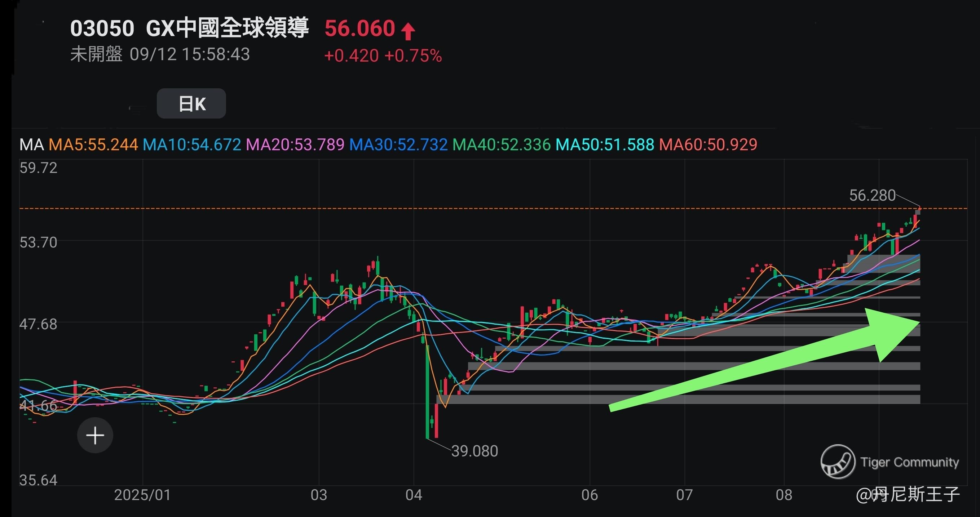Select the 日K chart period tab

coord(191,103)
